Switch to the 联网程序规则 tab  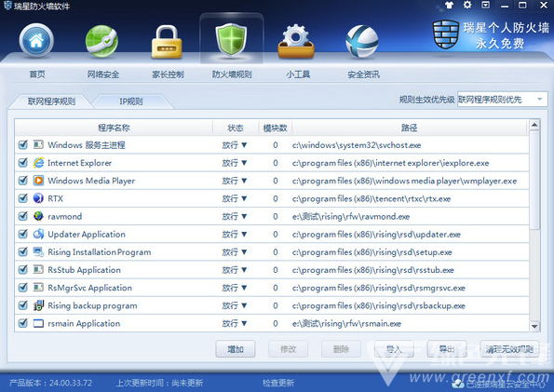click(x=51, y=101)
